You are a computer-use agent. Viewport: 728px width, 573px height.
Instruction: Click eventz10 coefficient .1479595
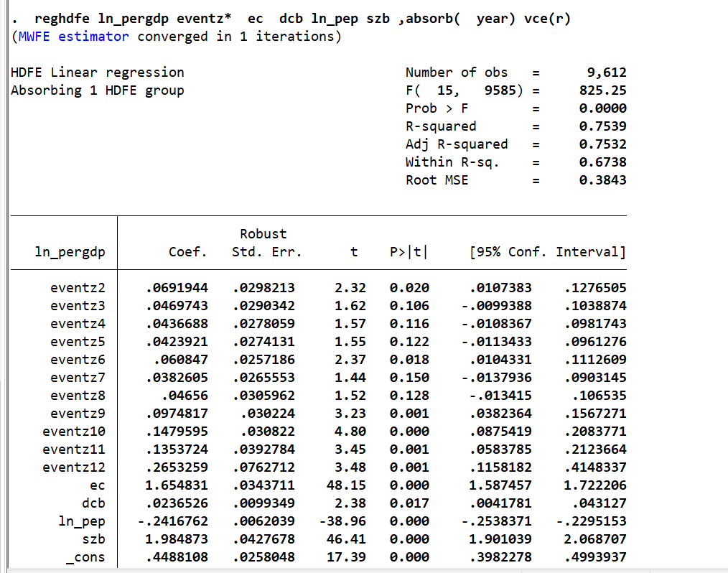click(177, 432)
